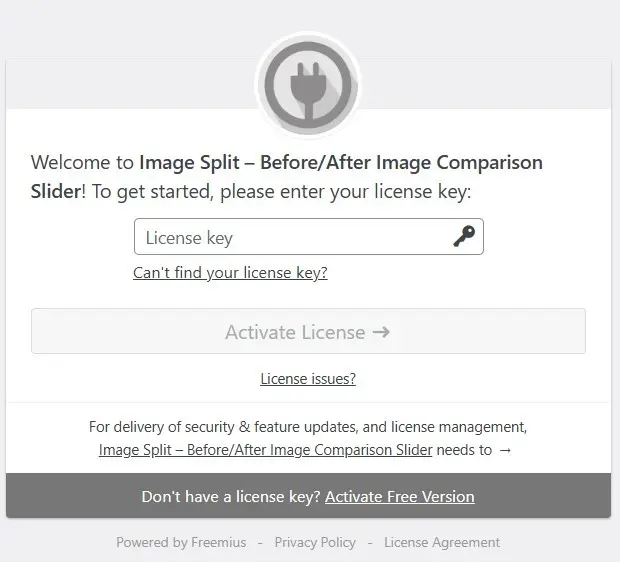Focus the License key input field

(290, 237)
